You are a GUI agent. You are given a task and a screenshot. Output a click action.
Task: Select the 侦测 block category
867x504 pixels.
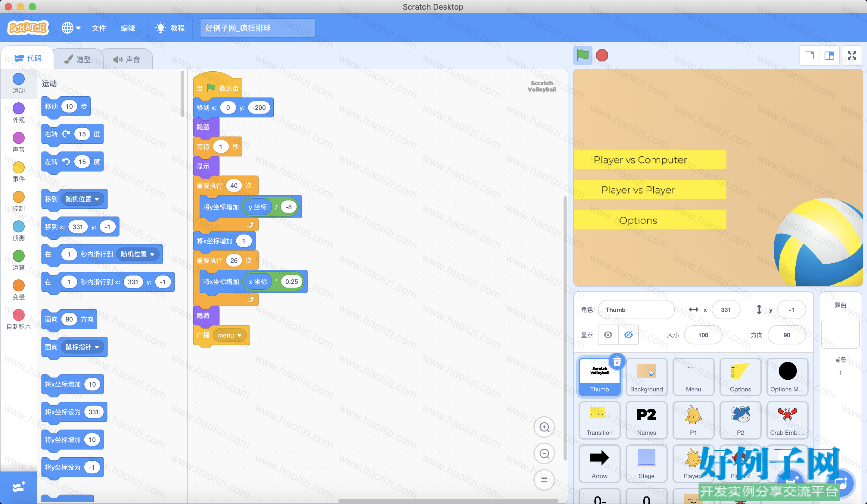coord(19,231)
